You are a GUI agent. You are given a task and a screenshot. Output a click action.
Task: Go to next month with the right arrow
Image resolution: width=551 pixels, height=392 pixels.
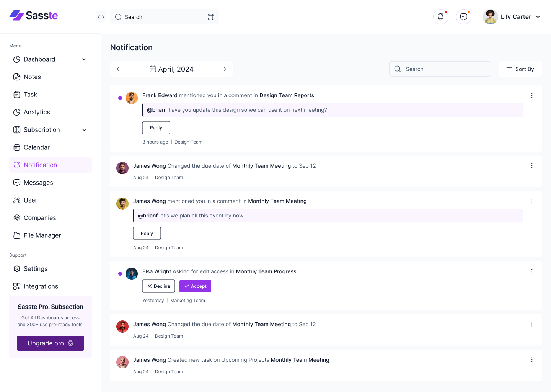pyautogui.click(x=225, y=69)
